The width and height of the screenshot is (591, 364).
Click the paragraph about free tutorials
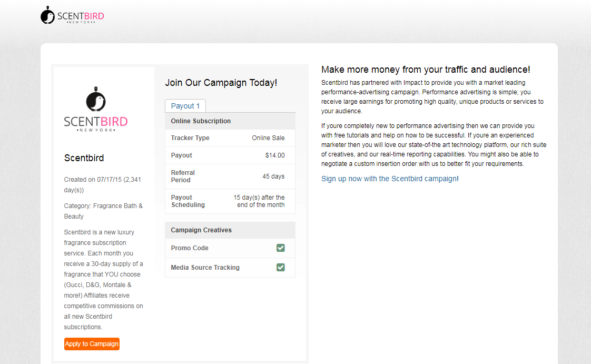(434, 145)
